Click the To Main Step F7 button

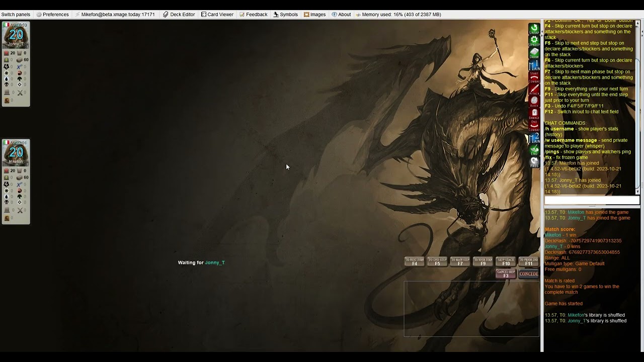click(x=460, y=261)
